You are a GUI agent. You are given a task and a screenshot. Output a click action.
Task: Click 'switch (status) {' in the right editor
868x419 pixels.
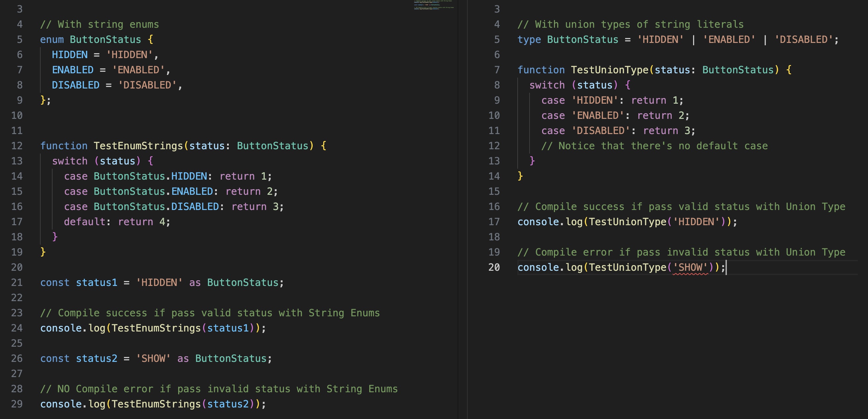[x=580, y=85]
